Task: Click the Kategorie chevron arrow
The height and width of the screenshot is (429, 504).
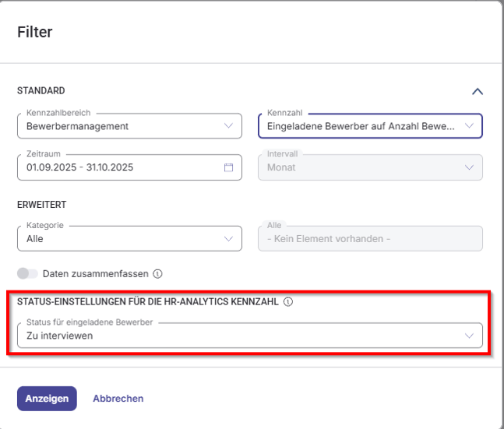Action: click(x=227, y=239)
